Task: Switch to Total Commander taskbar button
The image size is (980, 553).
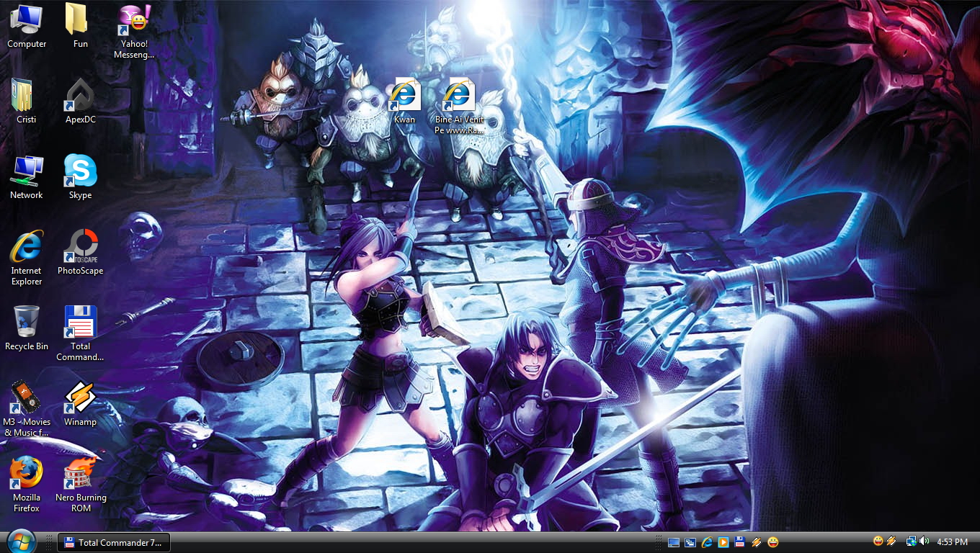Action: [114, 542]
